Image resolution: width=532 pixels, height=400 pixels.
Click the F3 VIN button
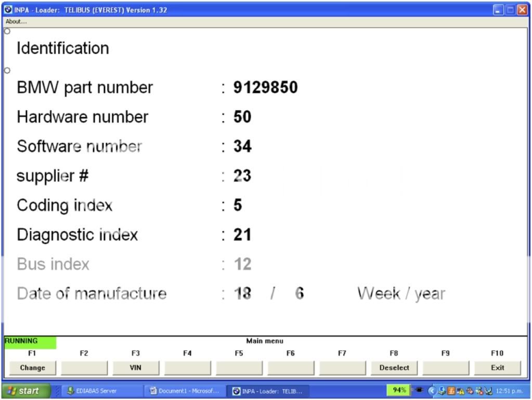click(135, 368)
